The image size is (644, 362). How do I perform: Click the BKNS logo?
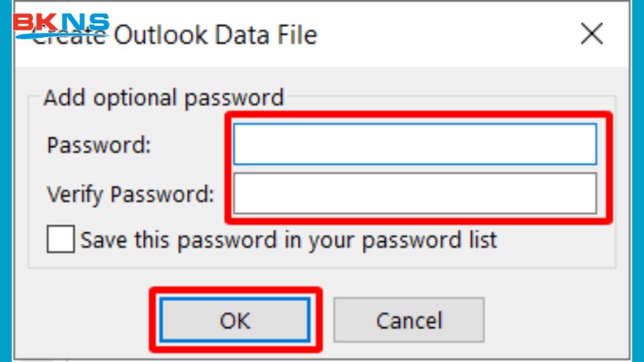(60, 23)
